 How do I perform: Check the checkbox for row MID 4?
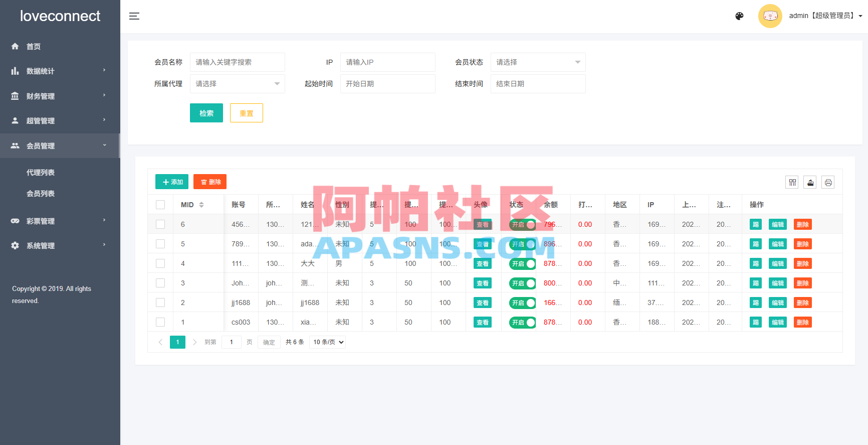(160, 263)
